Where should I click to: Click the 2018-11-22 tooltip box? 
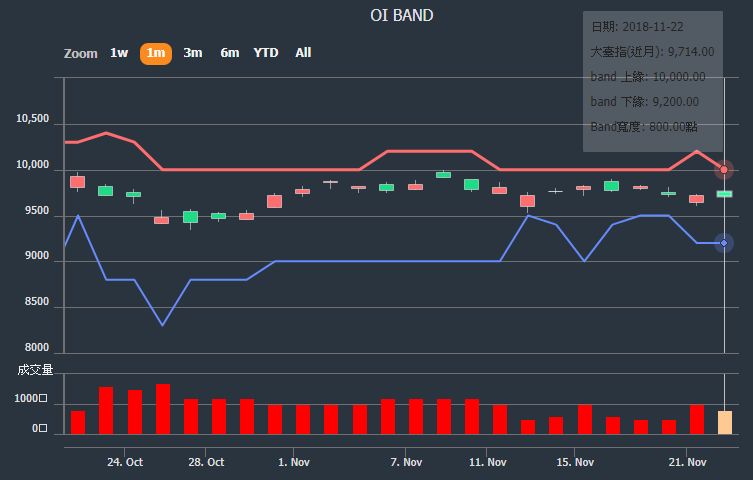652,81
